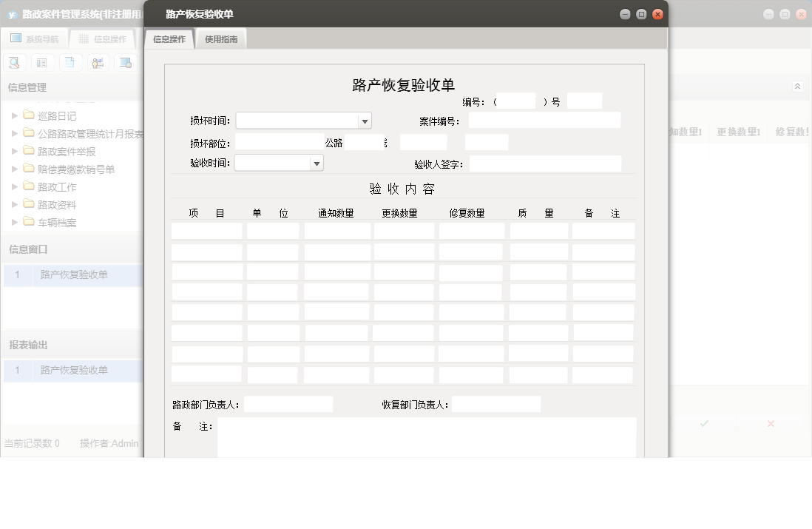Close the 路产恢复验收单 dialog
The width and height of the screenshot is (812, 529).
[x=657, y=15]
